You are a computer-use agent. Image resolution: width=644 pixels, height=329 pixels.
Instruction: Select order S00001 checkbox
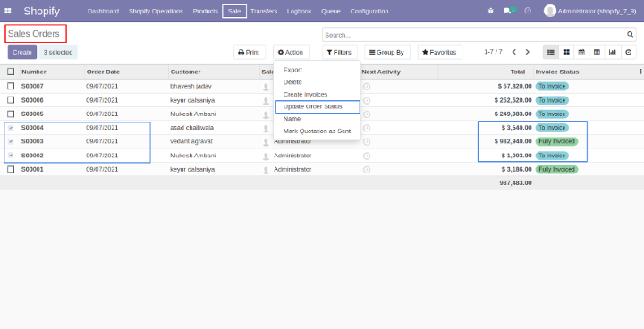pyautogui.click(x=11, y=169)
